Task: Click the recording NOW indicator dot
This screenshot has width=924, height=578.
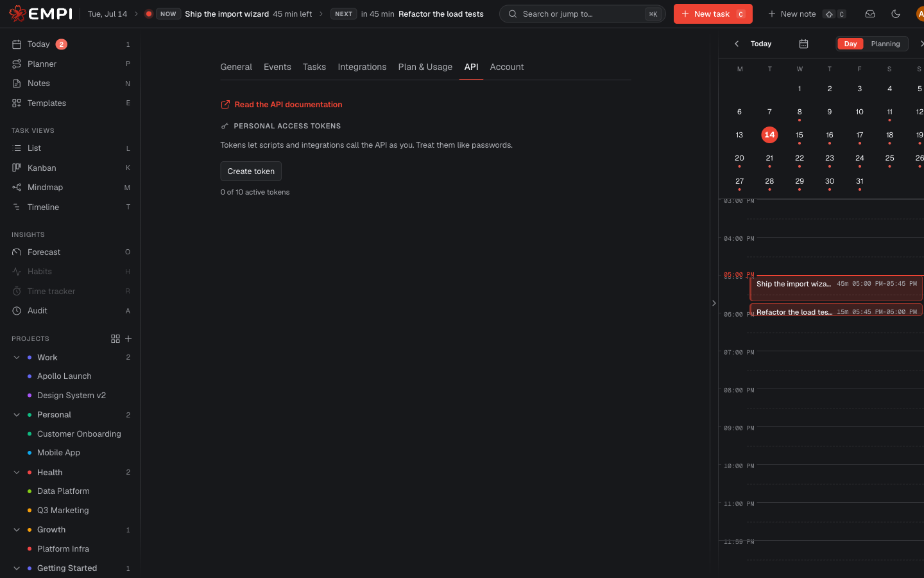Action: [149, 13]
